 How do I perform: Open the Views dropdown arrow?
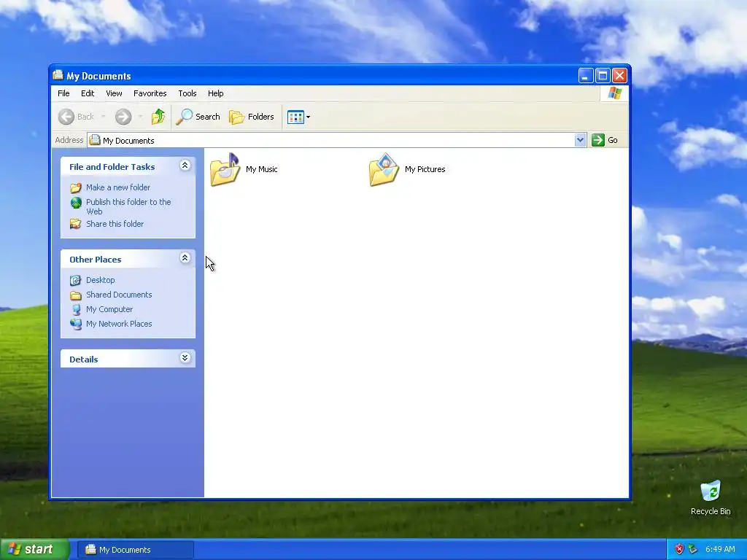309,117
